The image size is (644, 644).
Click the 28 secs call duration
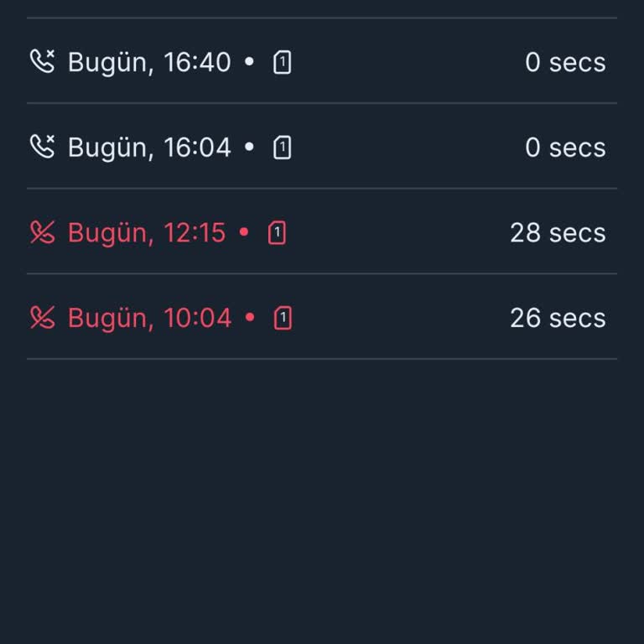(x=558, y=233)
